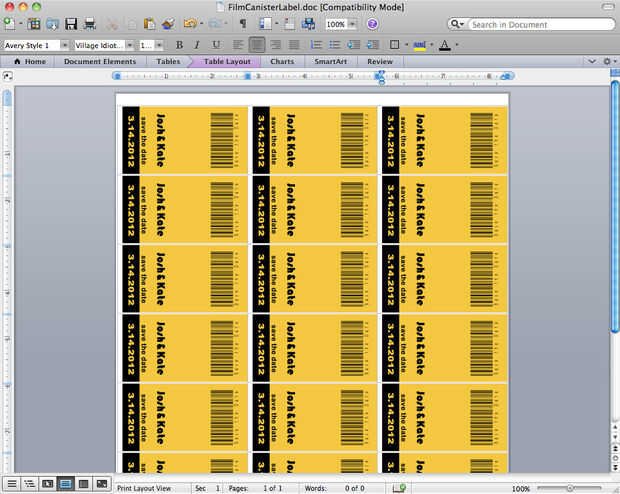
Task: Switch to Print Layout view button
Action: 65,483
